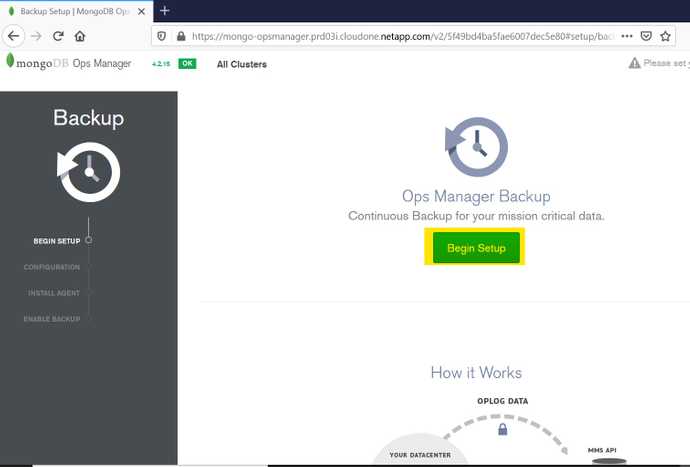Click the YOUR DATACENTER circle
Screen dimensions: 690x467
tap(420, 449)
